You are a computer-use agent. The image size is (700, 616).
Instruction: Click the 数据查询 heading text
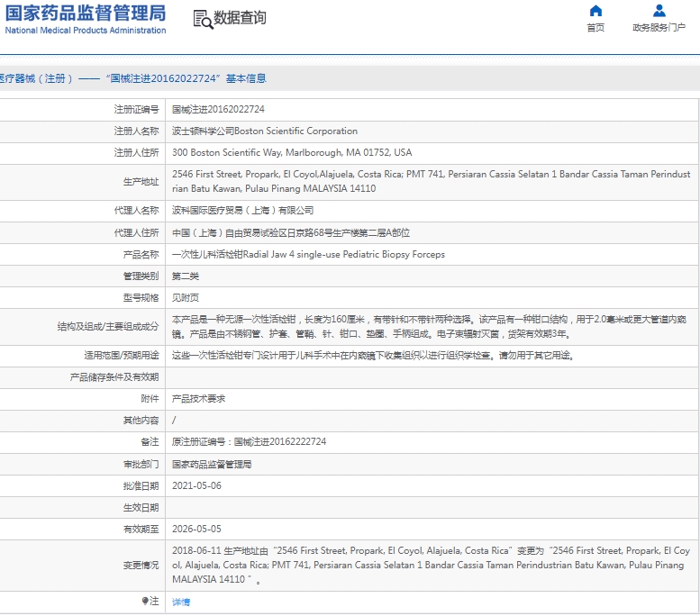240,18
